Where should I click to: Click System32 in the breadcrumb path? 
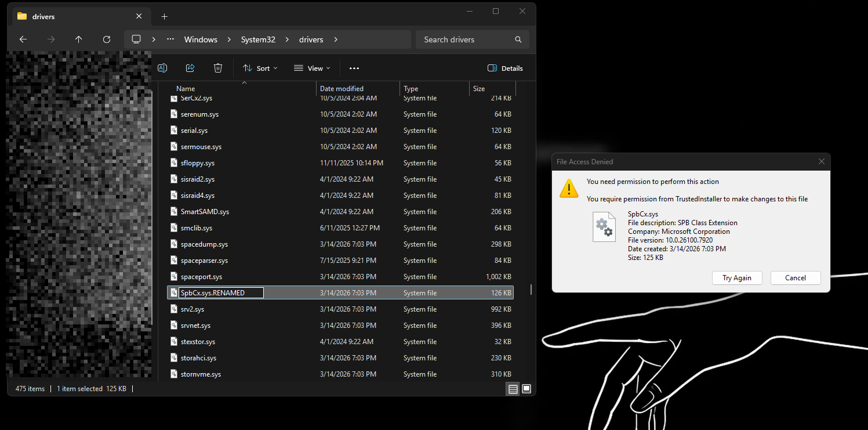coord(258,39)
